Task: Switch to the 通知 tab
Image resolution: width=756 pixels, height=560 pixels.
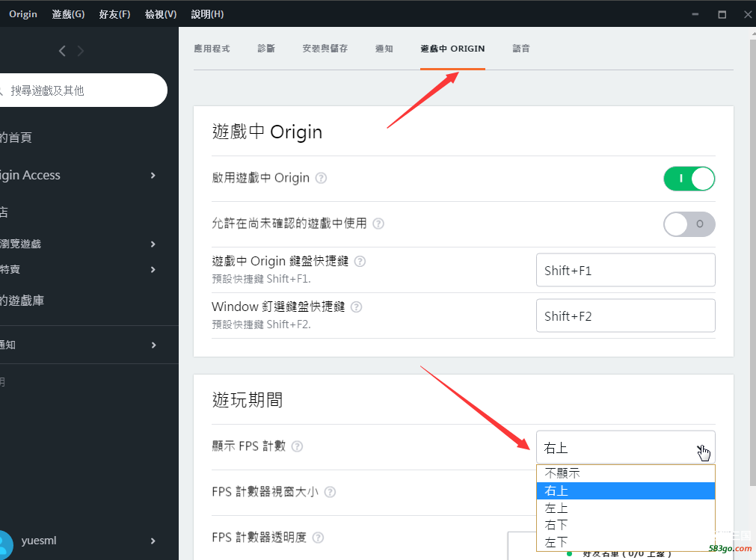Action: tap(384, 49)
